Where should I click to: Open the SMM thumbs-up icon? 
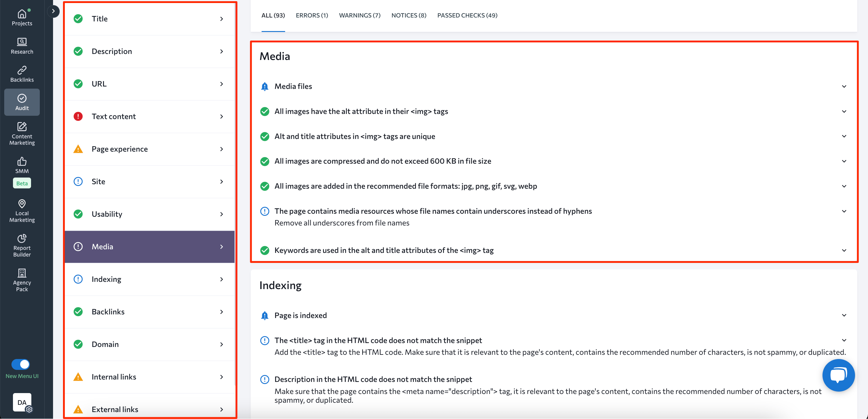[22, 162]
